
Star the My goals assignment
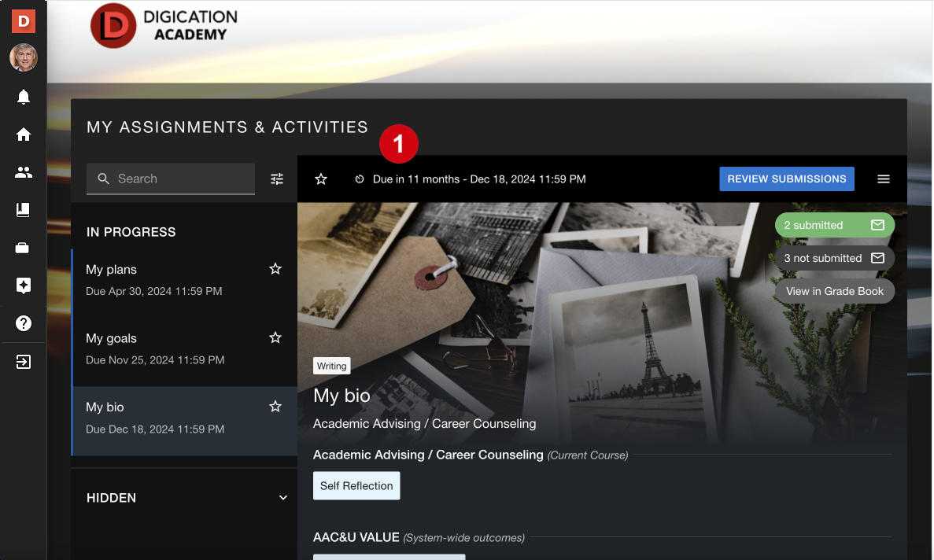point(275,338)
